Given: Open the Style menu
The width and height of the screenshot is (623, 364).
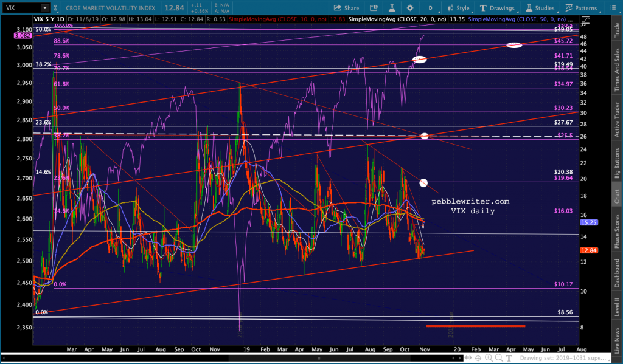Looking at the screenshot, I should click(458, 8).
